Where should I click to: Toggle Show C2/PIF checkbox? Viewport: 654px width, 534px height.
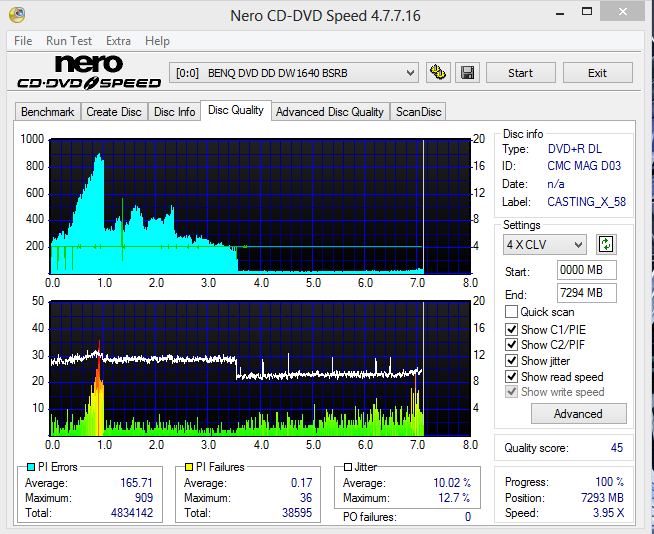coord(511,345)
